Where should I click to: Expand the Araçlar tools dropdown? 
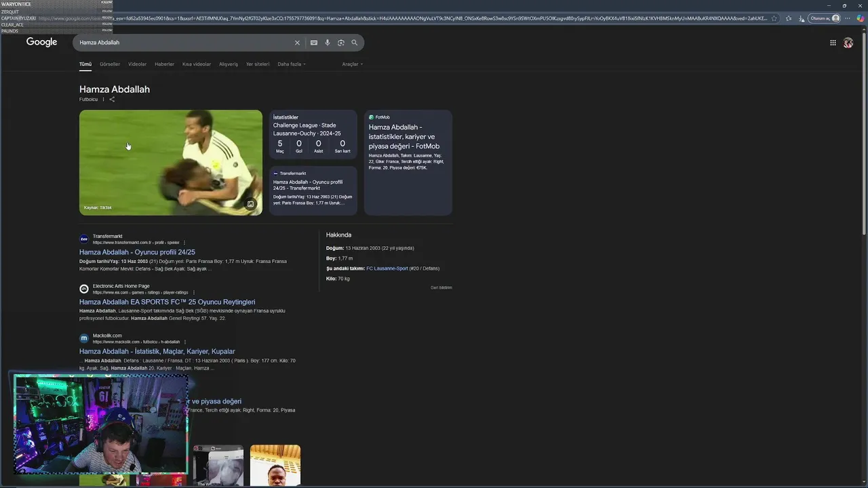pos(353,64)
